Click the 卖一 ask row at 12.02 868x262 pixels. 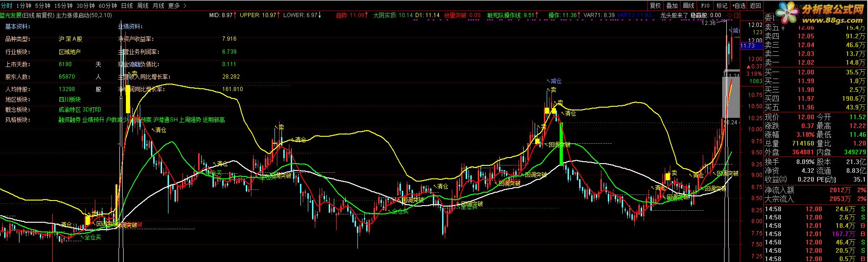pos(815,62)
